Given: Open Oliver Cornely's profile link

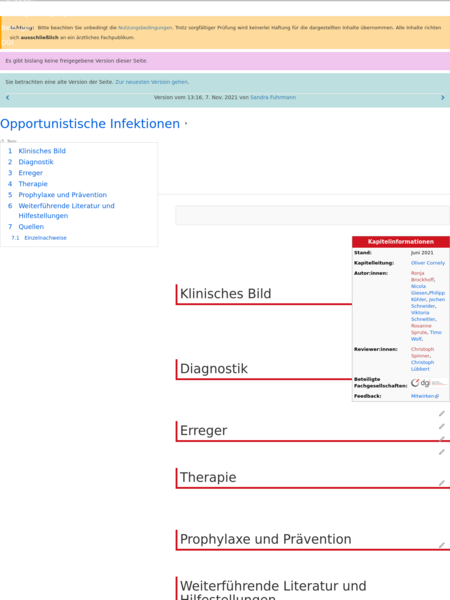Looking at the screenshot, I should [x=428, y=263].
